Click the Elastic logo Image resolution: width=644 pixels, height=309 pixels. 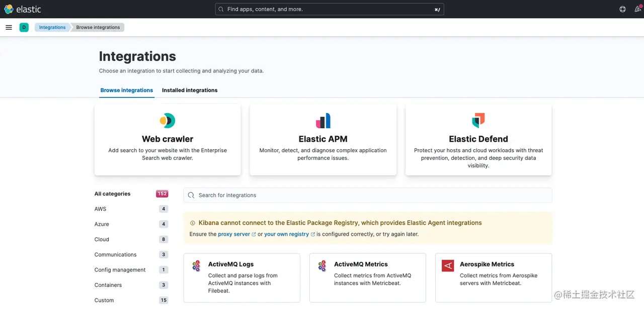click(23, 9)
